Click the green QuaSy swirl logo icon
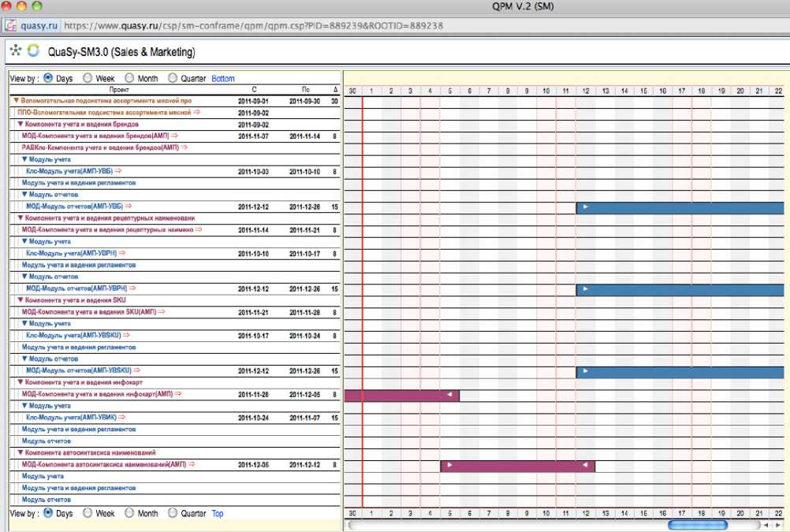This screenshot has height=532, width=790. click(x=33, y=50)
